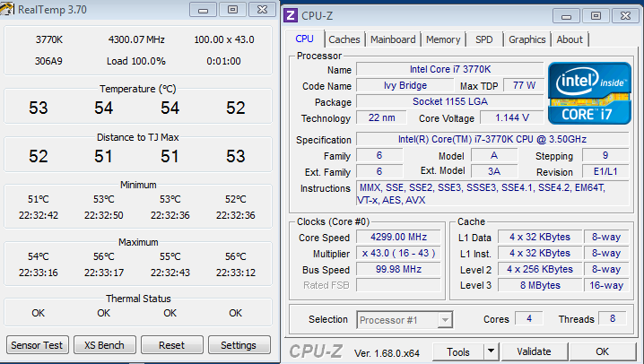Click the Ext. Model value 3A
The height and width of the screenshot is (364, 644).
pos(494,171)
